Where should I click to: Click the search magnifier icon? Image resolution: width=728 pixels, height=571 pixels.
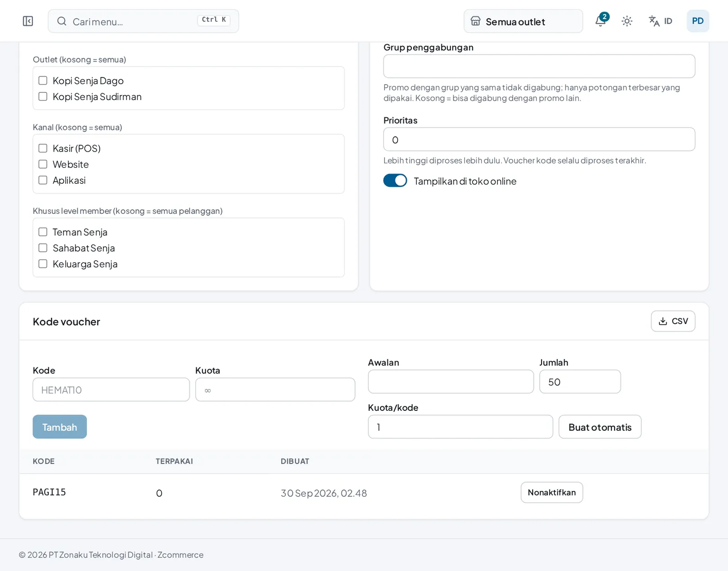tap(62, 21)
